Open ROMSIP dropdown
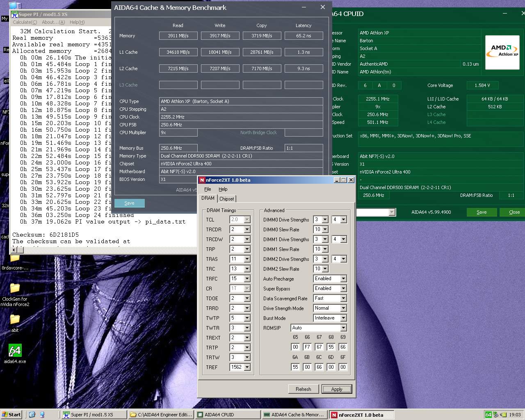Screen dimensions: 525x420 coord(343,328)
